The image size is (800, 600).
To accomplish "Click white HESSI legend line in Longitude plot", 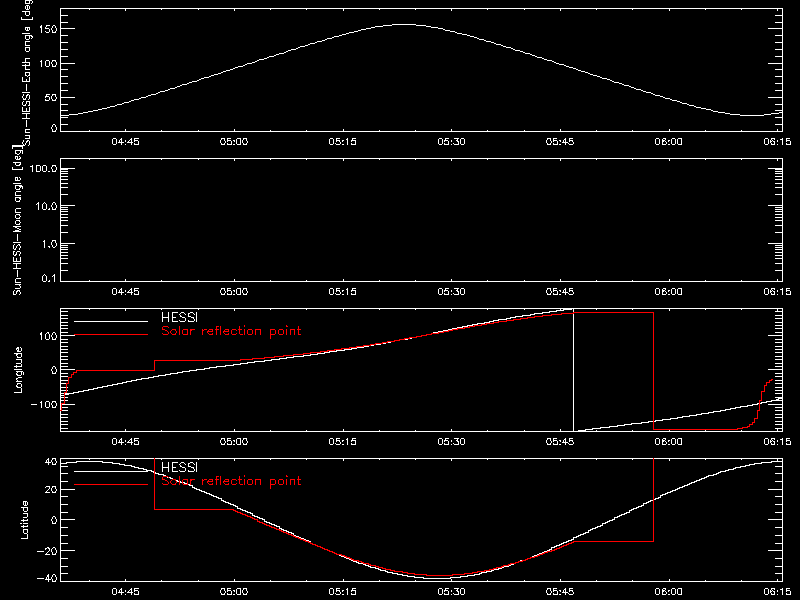I will click(111, 321).
